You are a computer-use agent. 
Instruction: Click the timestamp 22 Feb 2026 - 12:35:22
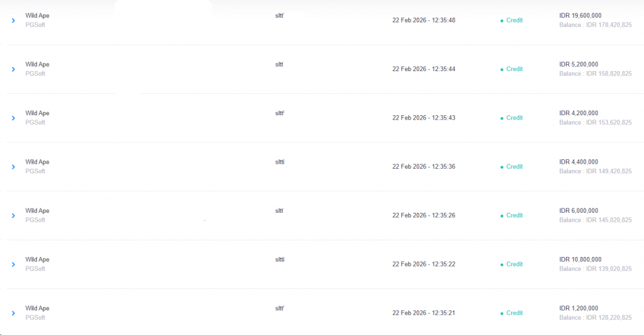click(423, 264)
